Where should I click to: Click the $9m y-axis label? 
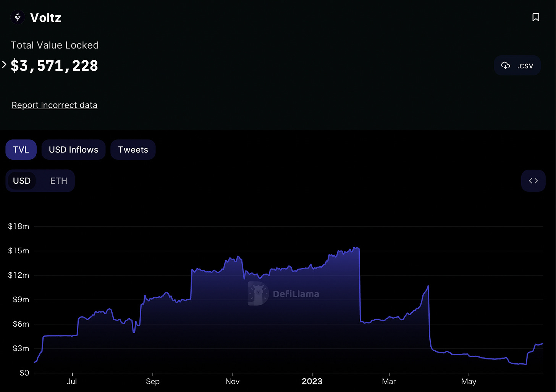coord(21,300)
